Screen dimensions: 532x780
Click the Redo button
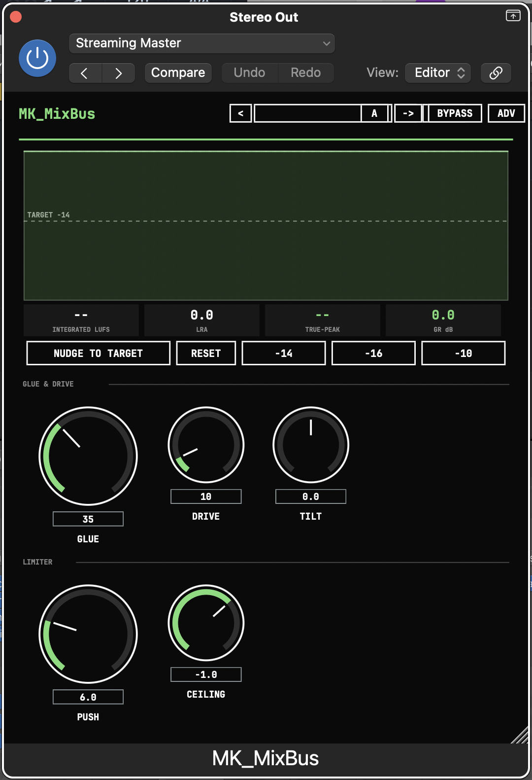coord(306,73)
